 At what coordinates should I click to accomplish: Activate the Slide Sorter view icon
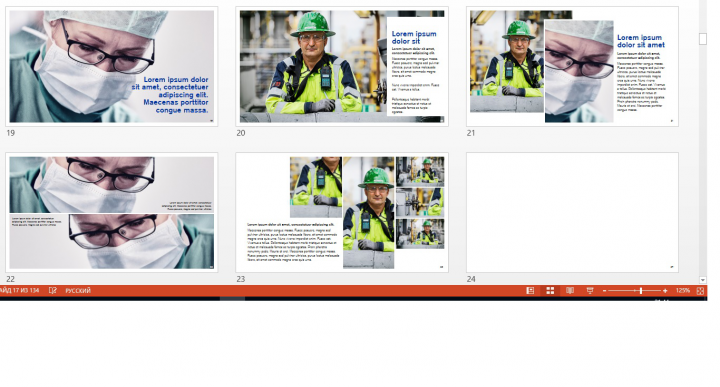tap(550, 291)
